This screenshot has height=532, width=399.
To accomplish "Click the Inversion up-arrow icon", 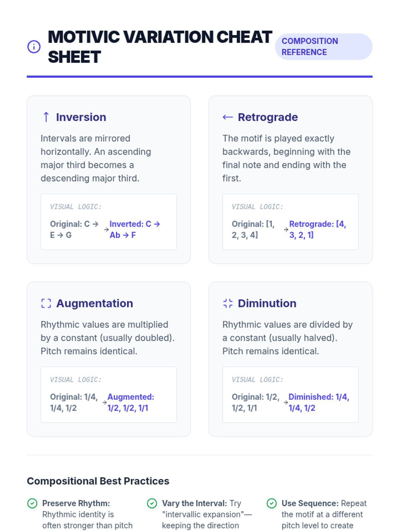I will pyautogui.click(x=46, y=117).
